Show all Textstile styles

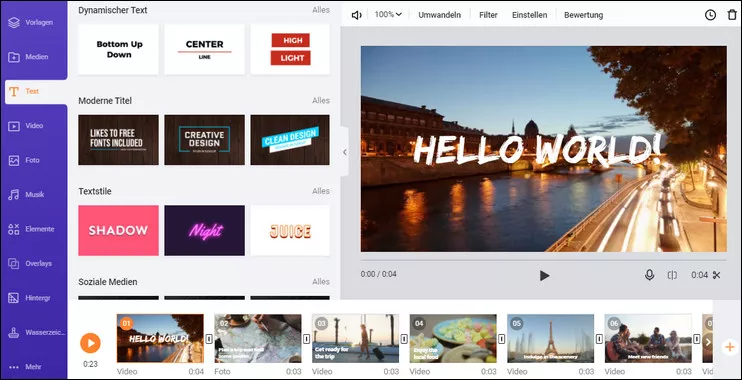321,191
